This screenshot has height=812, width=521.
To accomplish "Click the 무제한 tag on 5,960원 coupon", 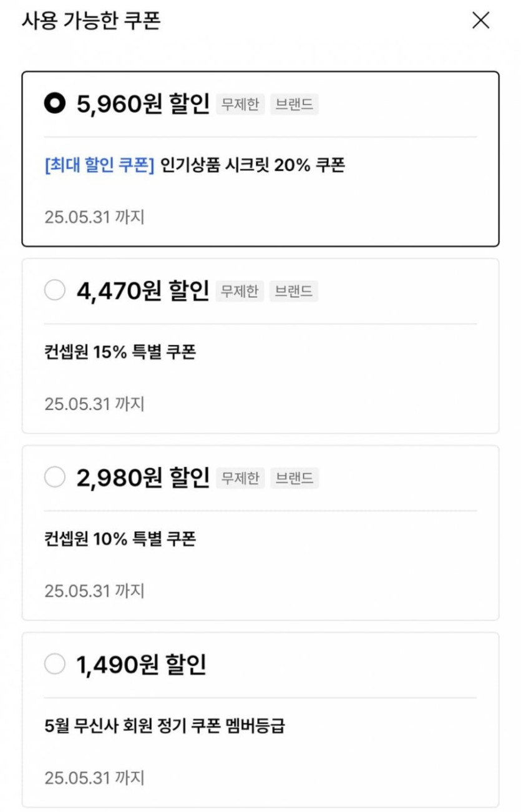I will 240,104.
